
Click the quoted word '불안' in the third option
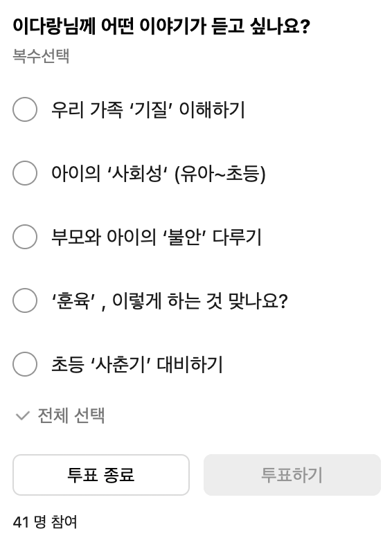point(184,237)
